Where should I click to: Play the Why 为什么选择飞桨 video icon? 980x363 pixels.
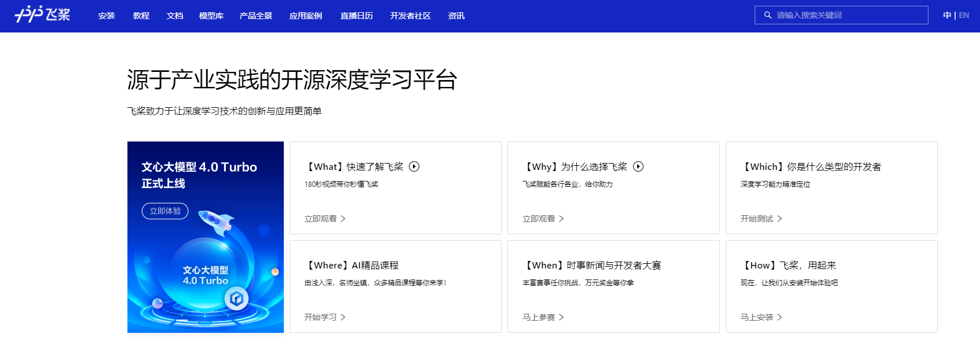pos(638,166)
